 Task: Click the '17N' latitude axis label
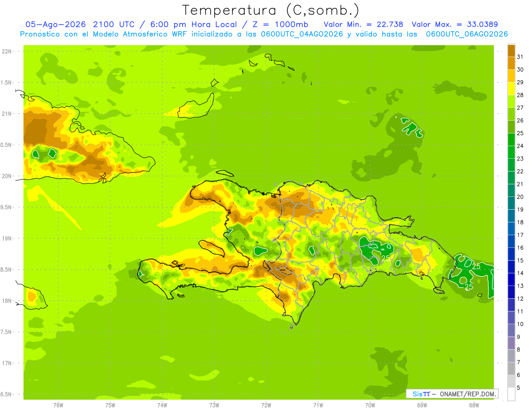(x=7, y=363)
